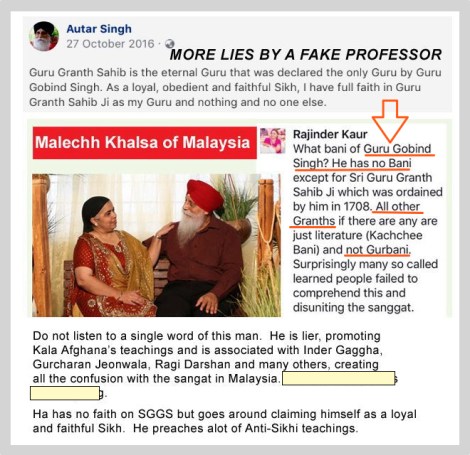The height and width of the screenshot is (455, 470).
Task: Click the underlined 'not Gurbani' phrase
Action: tap(377, 250)
